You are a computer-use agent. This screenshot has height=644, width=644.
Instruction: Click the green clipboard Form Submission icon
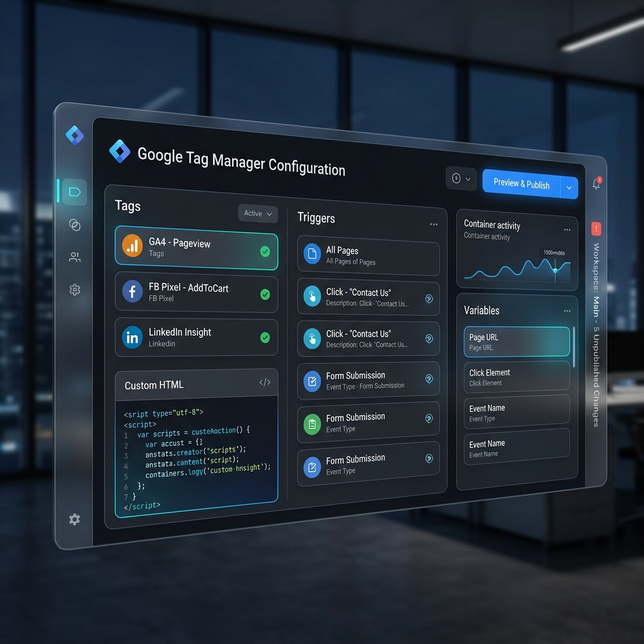tap(312, 424)
